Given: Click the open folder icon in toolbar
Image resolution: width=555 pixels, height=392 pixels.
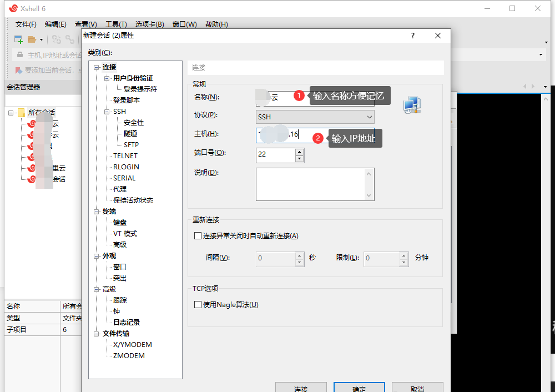Looking at the screenshot, I should [32, 39].
